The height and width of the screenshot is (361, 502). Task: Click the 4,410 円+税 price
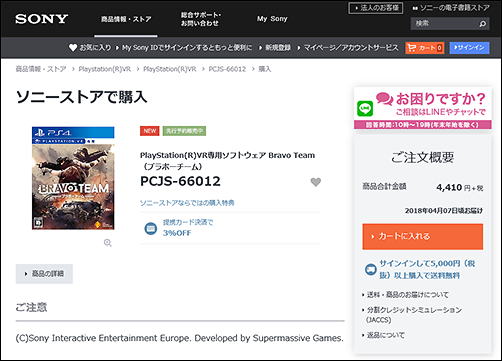click(x=460, y=188)
